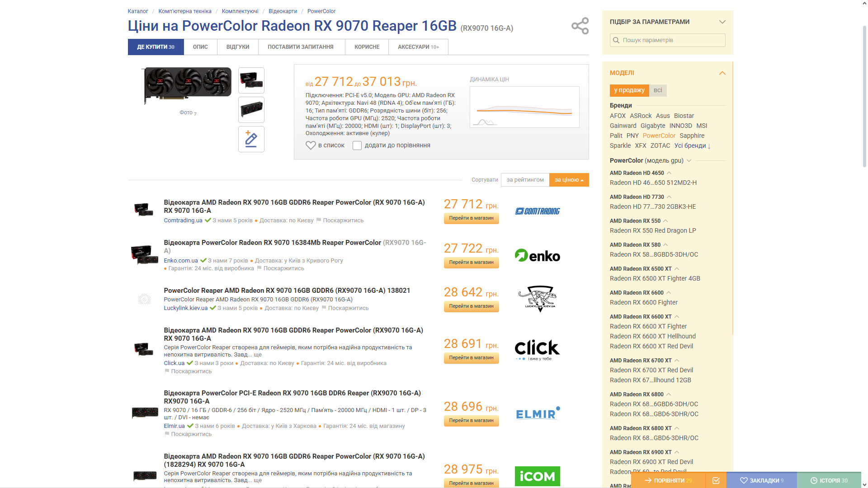Filter by the 'Sapphire' brand
The height and width of the screenshot is (488, 868).
point(692,136)
